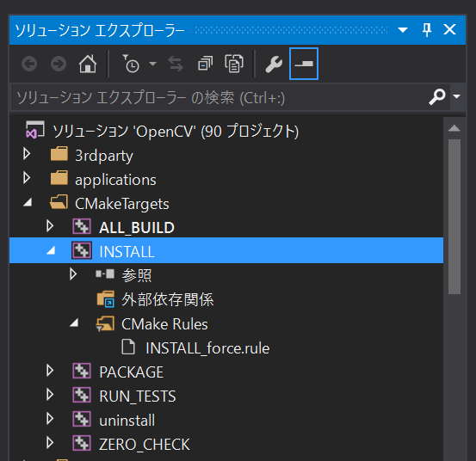The width and height of the screenshot is (476, 461).
Task: Click the ALL_BUILD project icon
Action: 82,226
